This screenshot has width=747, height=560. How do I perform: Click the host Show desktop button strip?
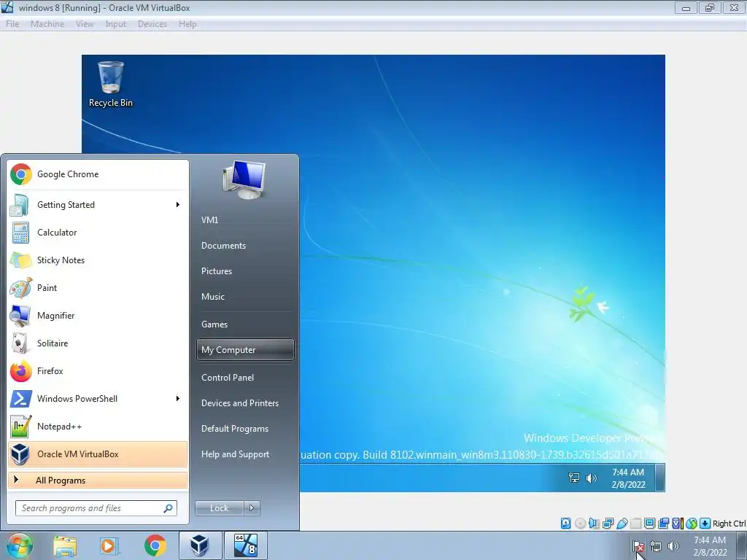(742, 545)
